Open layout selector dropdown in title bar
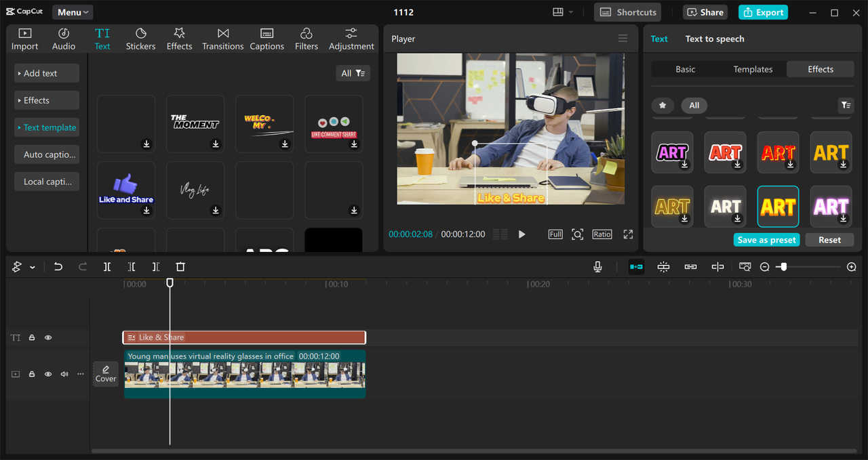The height and width of the screenshot is (460, 868). coord(563,12)
